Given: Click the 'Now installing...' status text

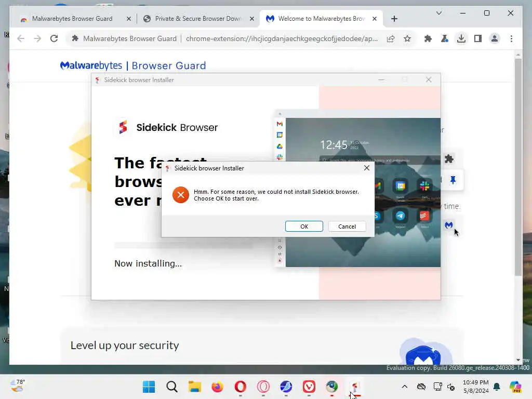Looking at the screenshot, I should coord(148,263).
